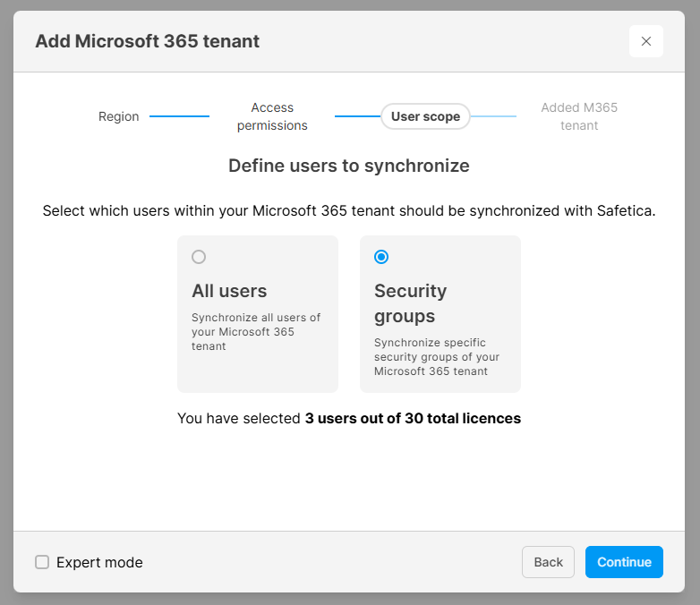
Task: Select the All users radio button
Action: pyautogui.click(x=199, y=257)
